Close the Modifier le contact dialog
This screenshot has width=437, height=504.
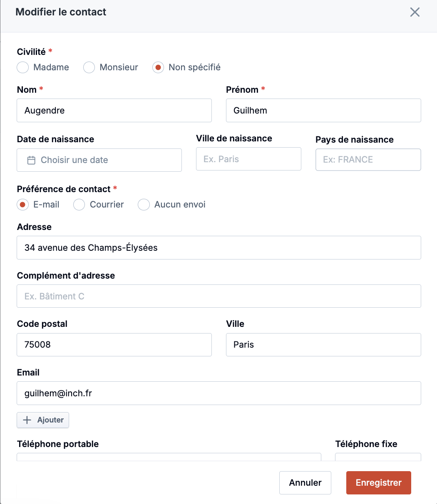[415, 12]
